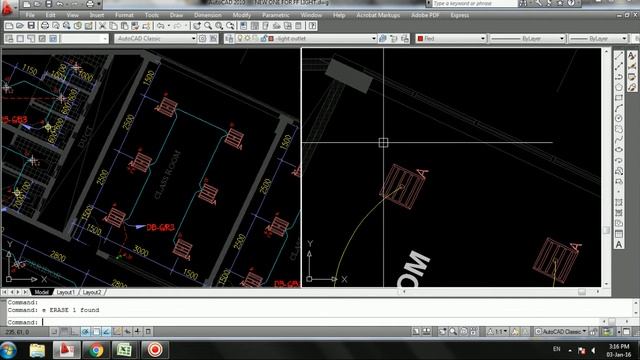Click the layer color swatch beside light outlet

[x=271, y=38]
